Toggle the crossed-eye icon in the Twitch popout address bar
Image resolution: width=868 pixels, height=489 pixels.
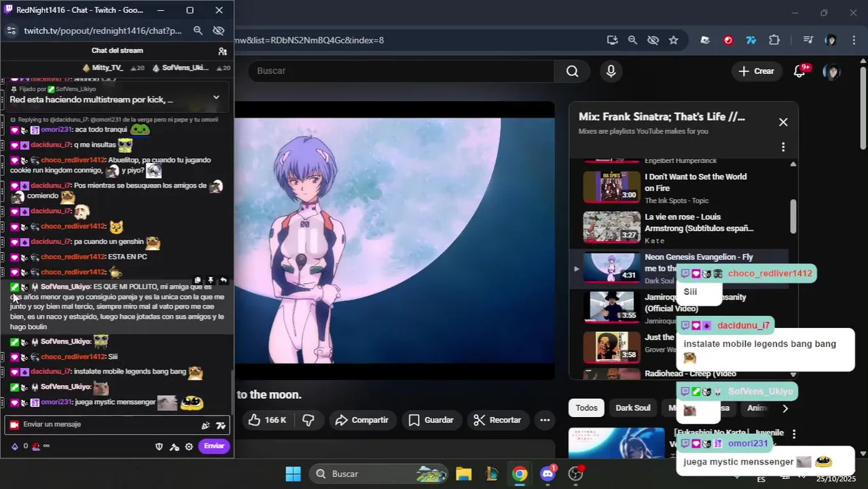218,31
